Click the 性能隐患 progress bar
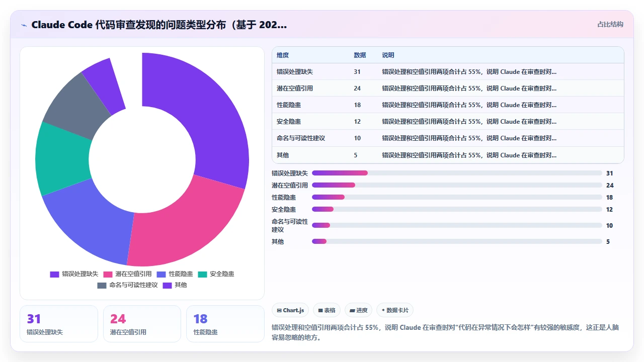The height and width of the screenshot is (362, 644). (x=457, y=197)
